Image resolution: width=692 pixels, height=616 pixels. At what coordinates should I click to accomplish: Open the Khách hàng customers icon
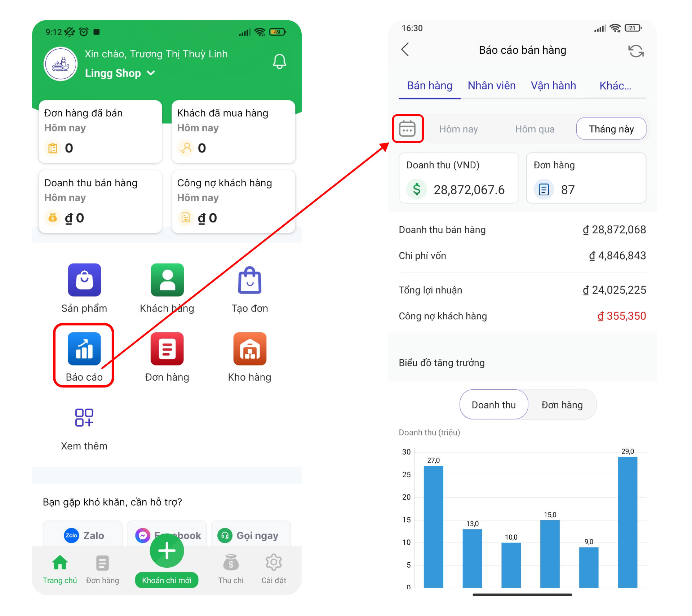[x=167, y=280]
